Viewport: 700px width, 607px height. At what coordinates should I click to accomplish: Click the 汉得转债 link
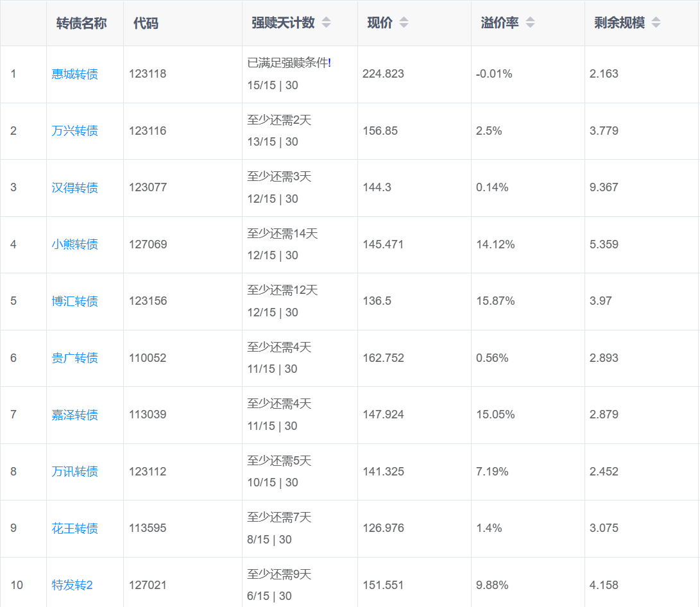74,188
